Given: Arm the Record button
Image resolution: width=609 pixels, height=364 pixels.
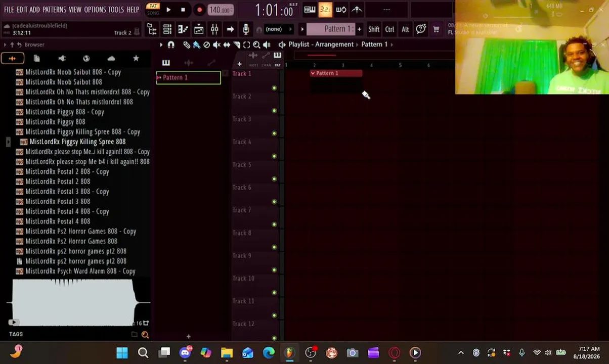Looking at the screenshot, I should [x=199, y=10].
